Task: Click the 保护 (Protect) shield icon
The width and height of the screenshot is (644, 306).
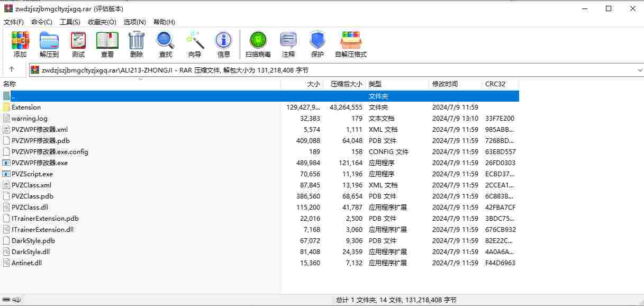Action: point(318,40)
